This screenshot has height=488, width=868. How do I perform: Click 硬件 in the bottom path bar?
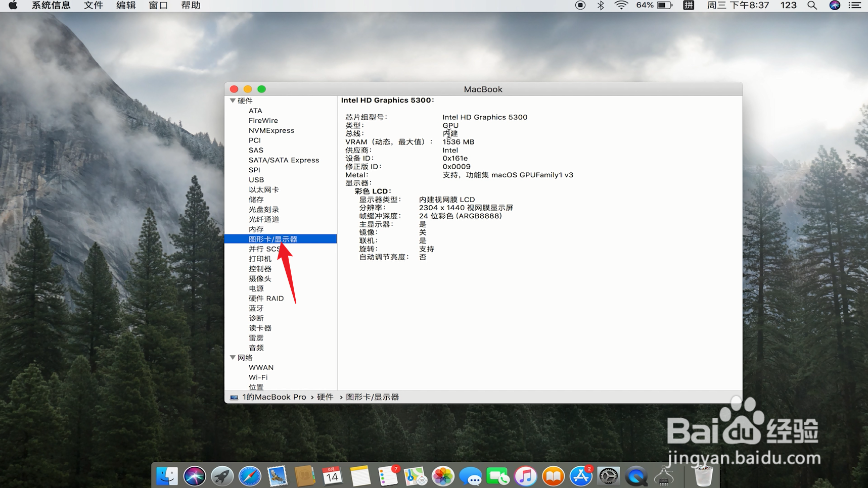325,397
